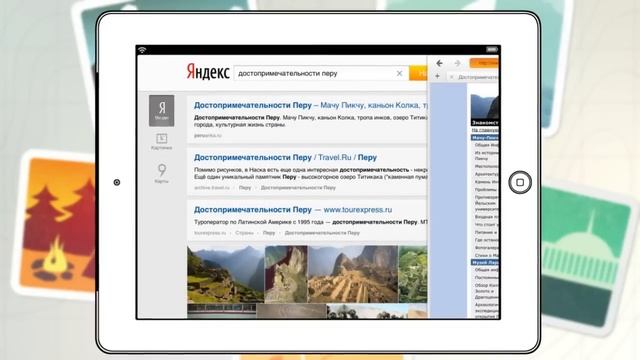The image size is (640, 360).
Task: Click the yellow search button
Action: tap(418, 73)
